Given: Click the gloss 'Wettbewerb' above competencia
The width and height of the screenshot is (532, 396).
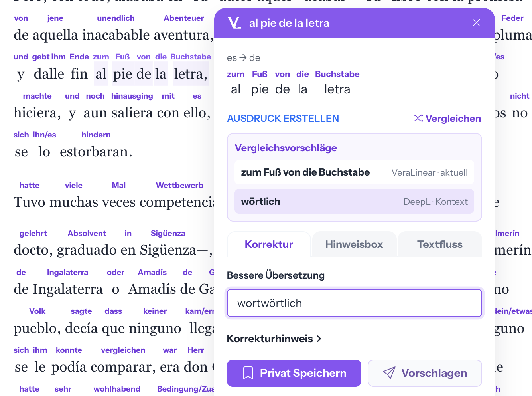Looking at the screenshot, I should click(x=179, y=185).
